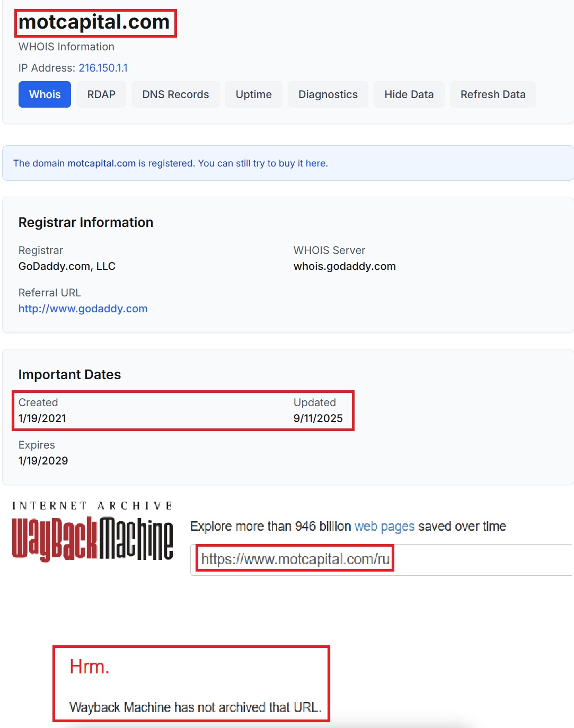The image size is (574, 728).
Task: Click the Refresh Data button
Action: coord(492,94)
